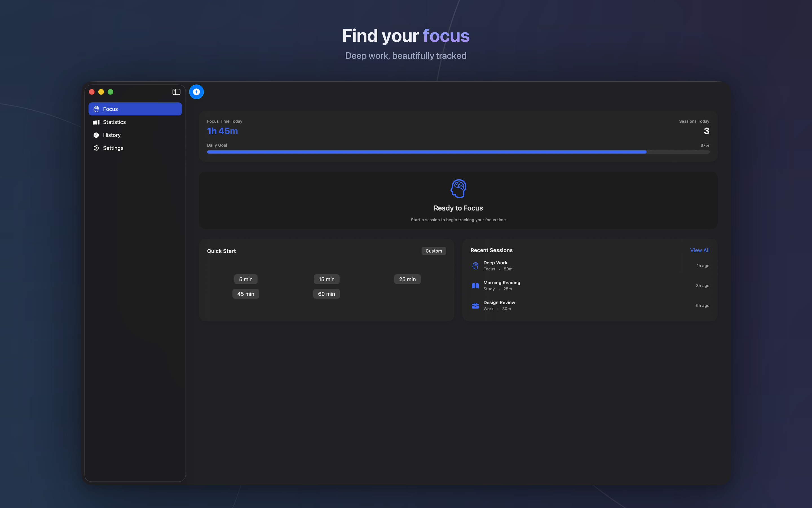Click the 3h ago timestamp

[702, 286]
